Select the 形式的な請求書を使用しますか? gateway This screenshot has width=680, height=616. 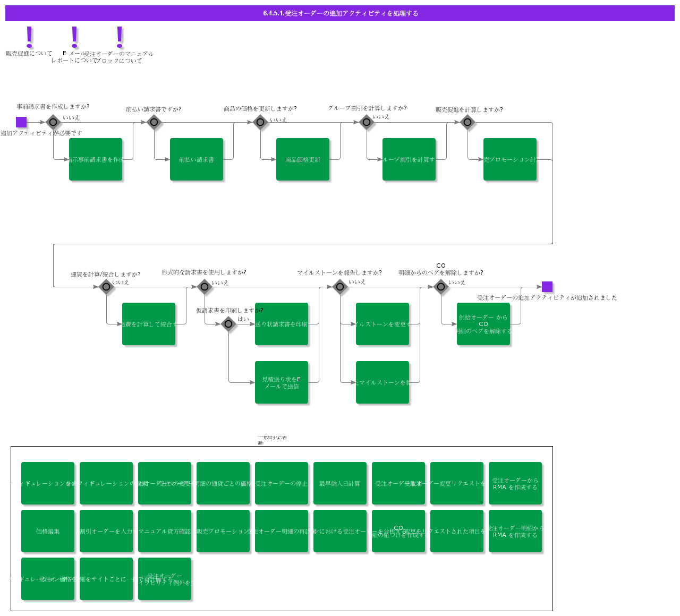pyautogui.click(x=205, y=287)
